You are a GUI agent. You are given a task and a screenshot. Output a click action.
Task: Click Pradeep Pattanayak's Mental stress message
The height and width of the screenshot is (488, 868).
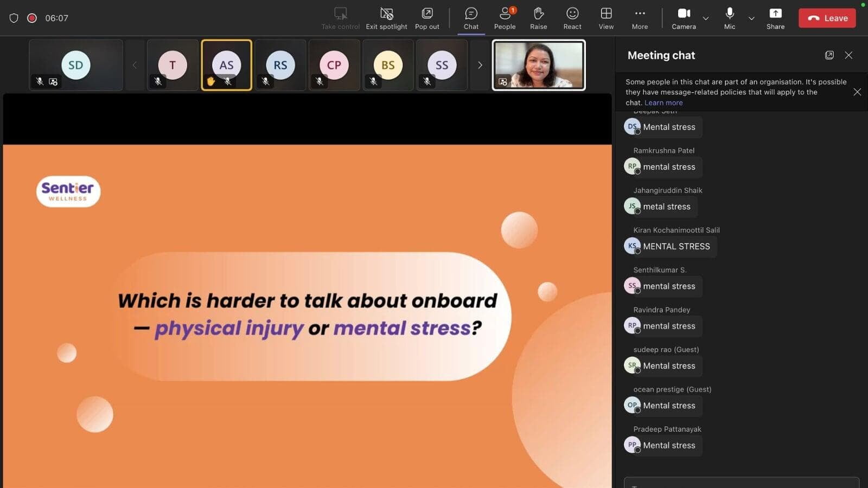coord(669,445)
